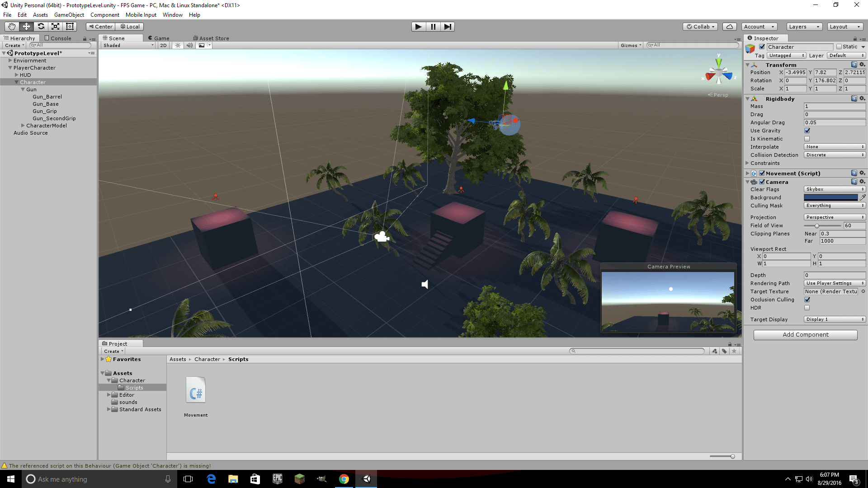Image resolution: width=868 pixels, height=488 pixels.
Task: Click the Add Component button
Action: pyautogui.click(x=805, y=335)
